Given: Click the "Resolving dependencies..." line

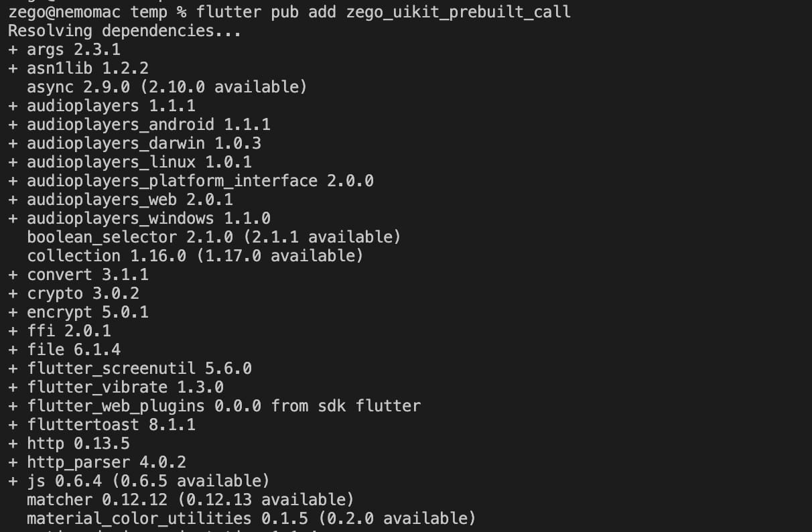Looking at the screenshot, I should (125, 31).
